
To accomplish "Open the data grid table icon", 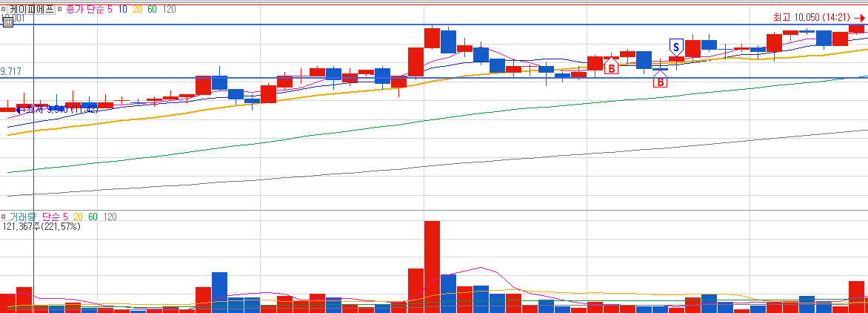I will (7, 22).
